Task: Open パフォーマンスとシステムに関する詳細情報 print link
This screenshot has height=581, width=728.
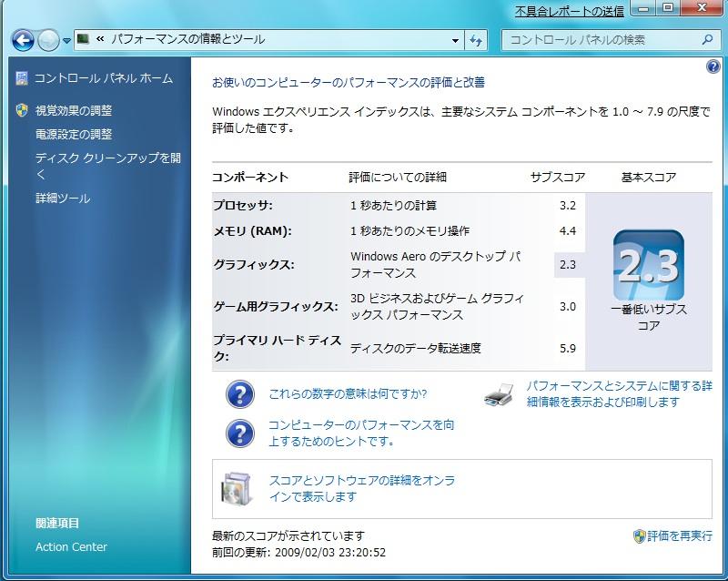Action: click(x=619, y=393)
